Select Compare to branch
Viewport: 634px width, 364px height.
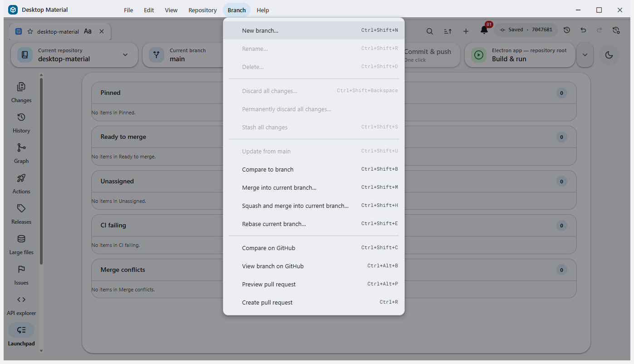[314, 169]
